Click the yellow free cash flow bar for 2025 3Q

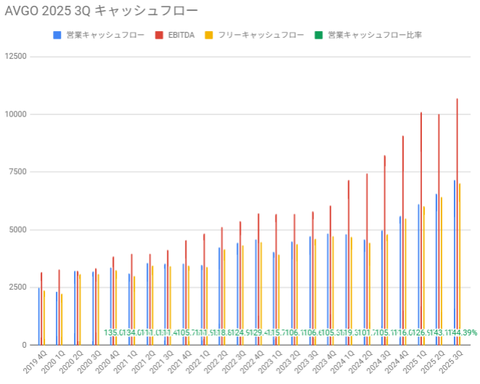(460, 264)
